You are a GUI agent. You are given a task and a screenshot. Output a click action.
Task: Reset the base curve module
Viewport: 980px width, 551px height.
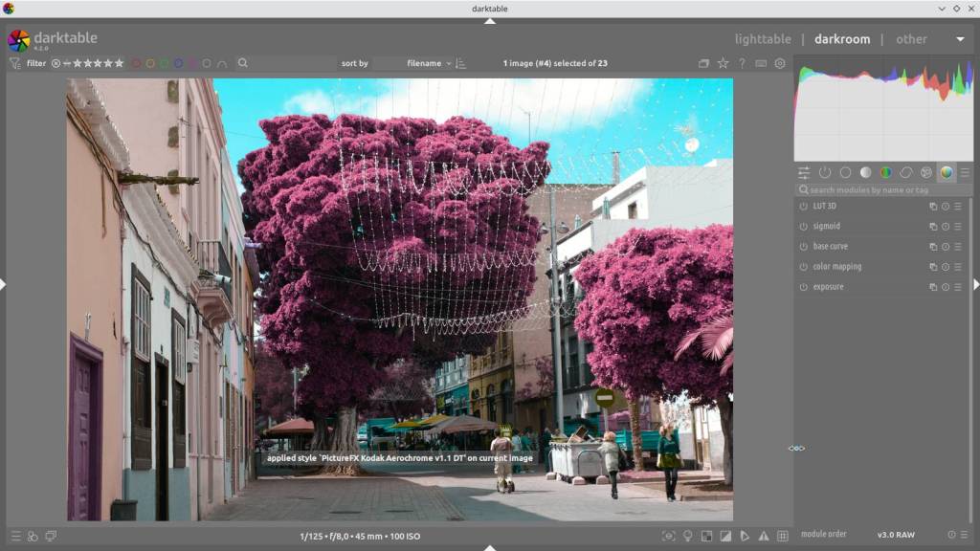click(946, 247)
